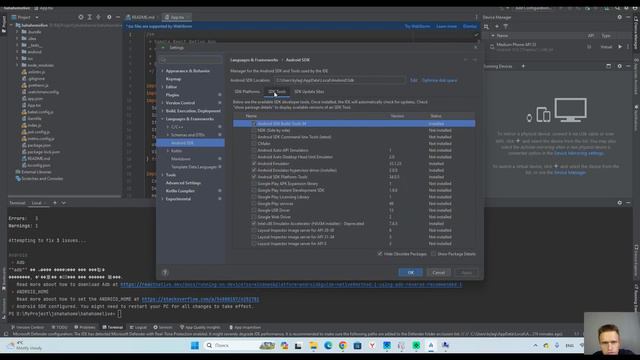Click Running Devices window mode icon
640x360 pixels.
pos(609,66)
